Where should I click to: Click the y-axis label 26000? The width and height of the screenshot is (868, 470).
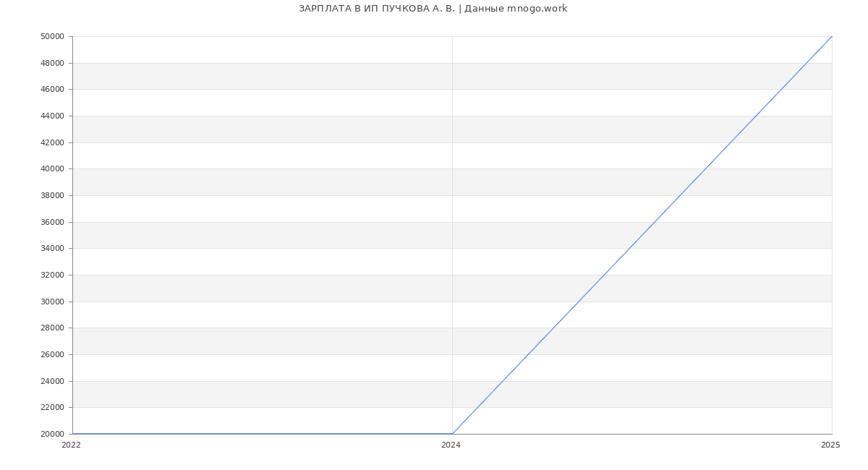[x=52, y=355]
